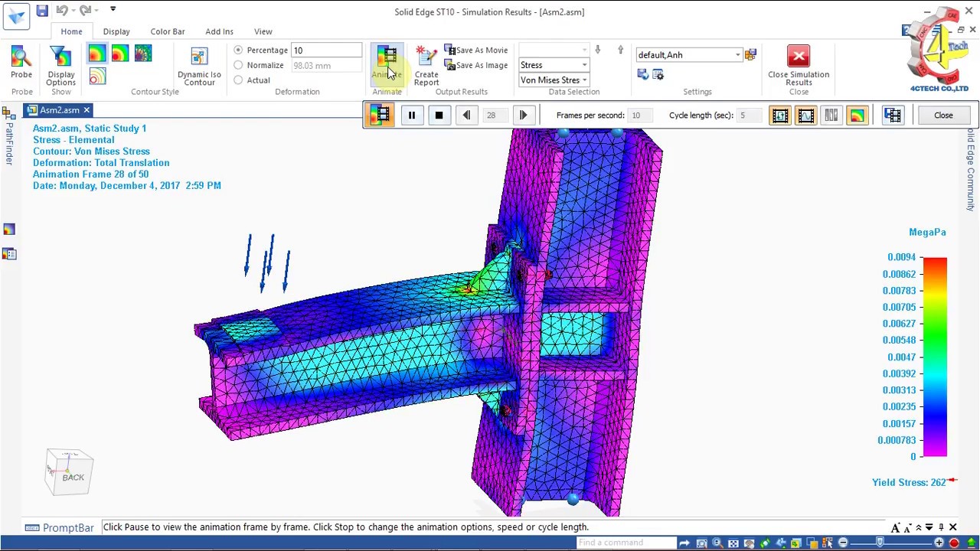Click first left-dock panel icon below PathFinder

click(x=9, y=230)
